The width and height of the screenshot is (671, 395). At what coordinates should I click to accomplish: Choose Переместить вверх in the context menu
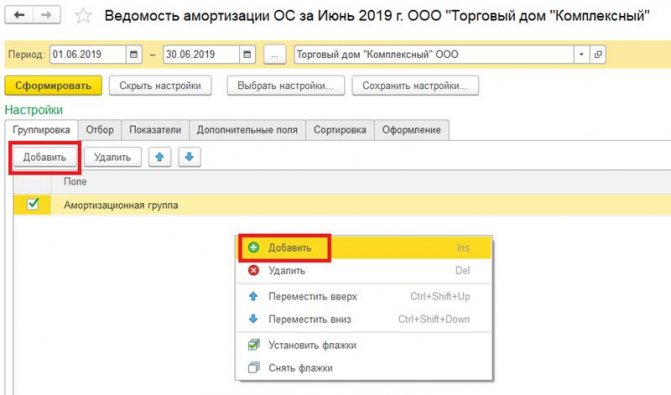coord(364,296)
